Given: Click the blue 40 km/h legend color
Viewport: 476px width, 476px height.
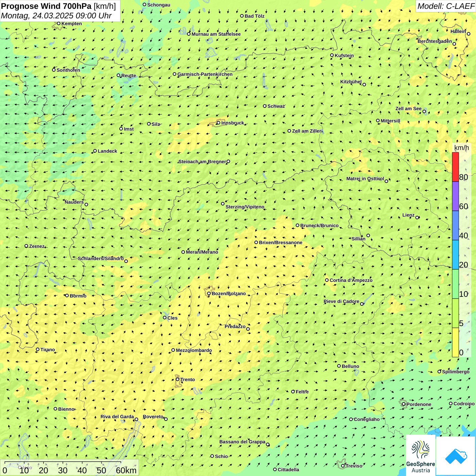Looking at the screenshot, I should point(455,225).
